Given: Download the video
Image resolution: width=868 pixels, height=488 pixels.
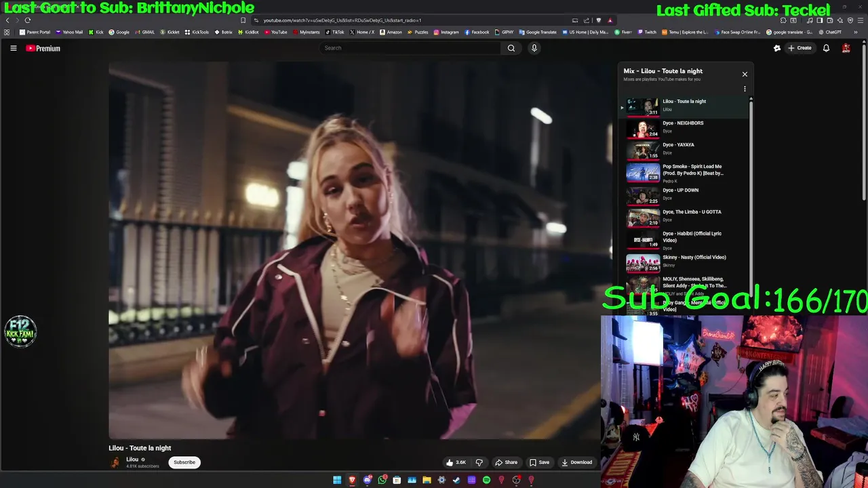Looking at the screenshot, I should (x=576, y=462).
